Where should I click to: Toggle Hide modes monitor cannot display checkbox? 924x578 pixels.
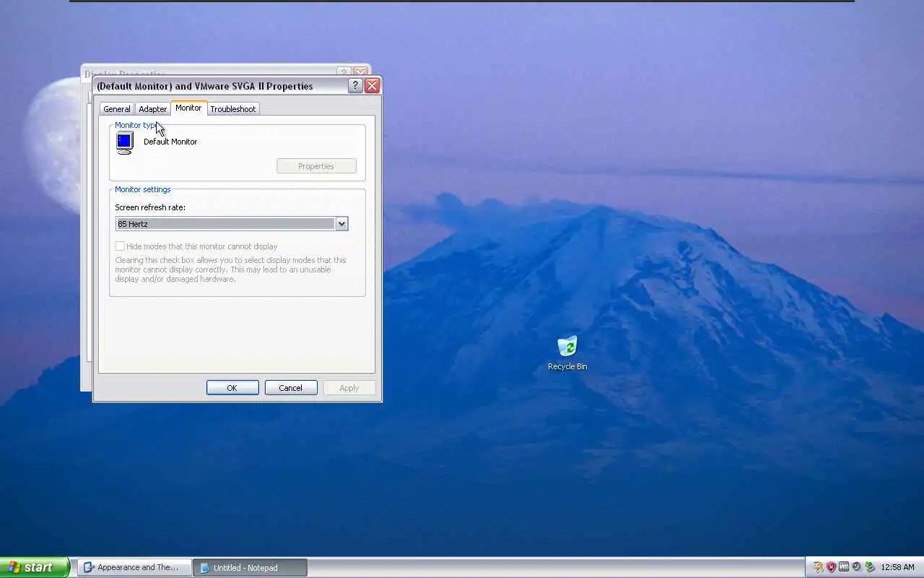coord(120,246)
